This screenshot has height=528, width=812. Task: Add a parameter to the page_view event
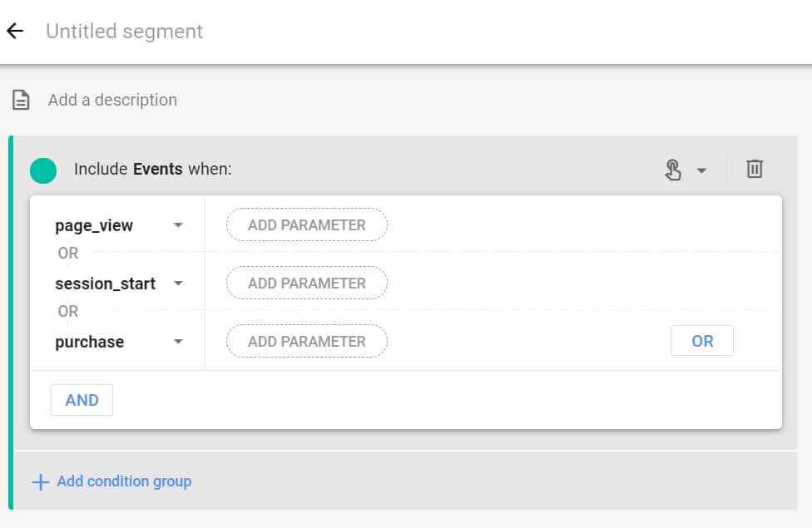coord(306,225)
